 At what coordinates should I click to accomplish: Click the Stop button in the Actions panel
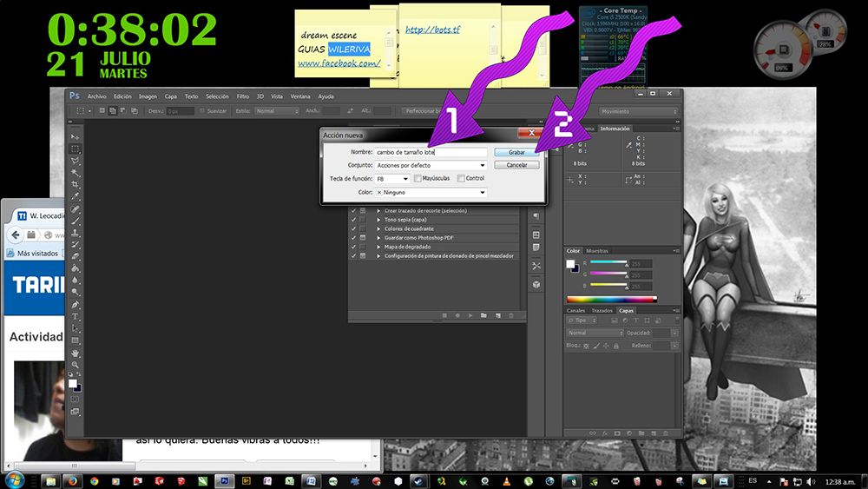coord(444,315)
